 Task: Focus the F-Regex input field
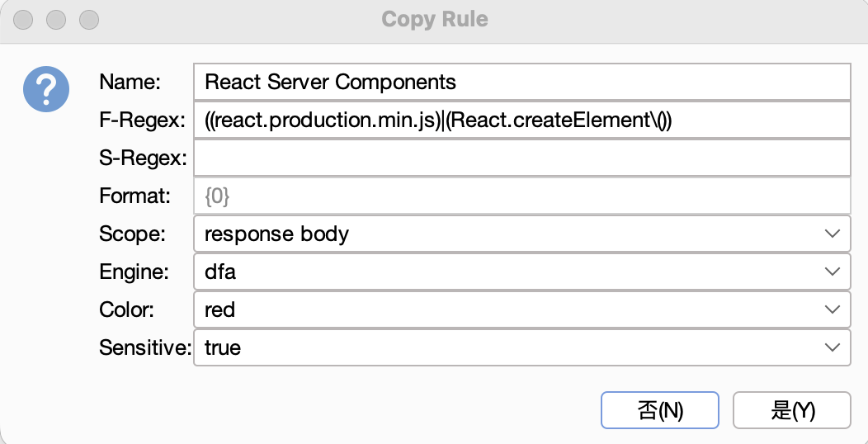point(521,120)
